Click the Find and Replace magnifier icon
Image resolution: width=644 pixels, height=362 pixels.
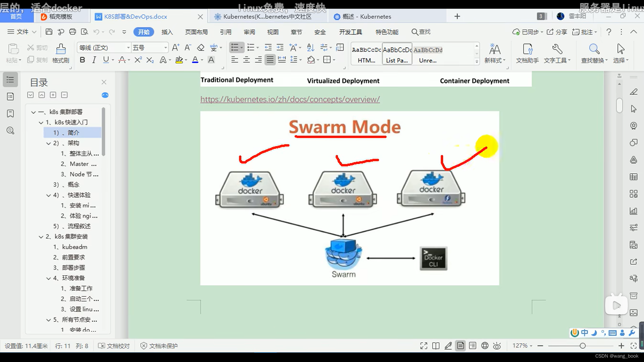[x=594, y=49]
